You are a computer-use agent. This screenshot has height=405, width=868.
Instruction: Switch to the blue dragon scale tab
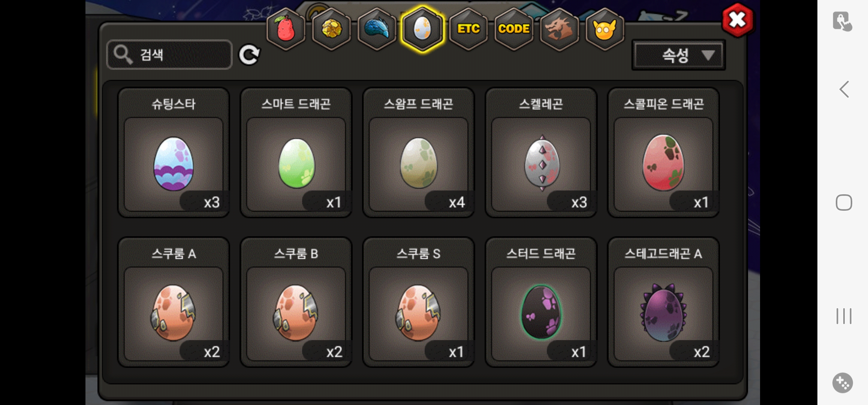click(377, 29)
